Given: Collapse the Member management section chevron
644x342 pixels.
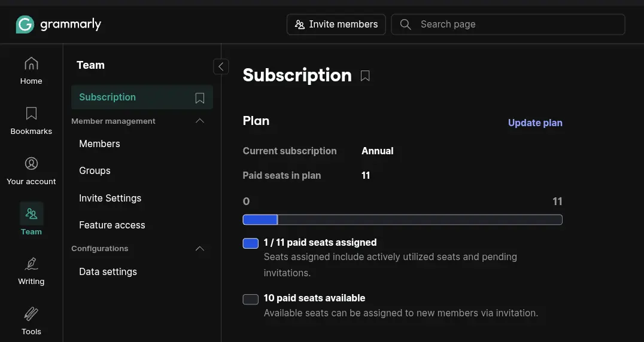Looking at the screenshot, I should pyautogui.click(x=200, y=121).
